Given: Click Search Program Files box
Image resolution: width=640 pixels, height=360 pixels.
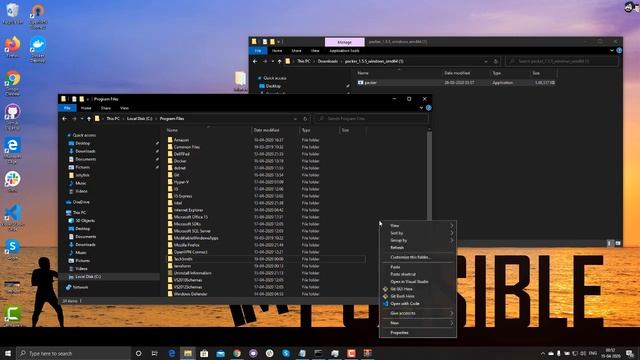Looking at the screenshot, I should pos(371,119).
